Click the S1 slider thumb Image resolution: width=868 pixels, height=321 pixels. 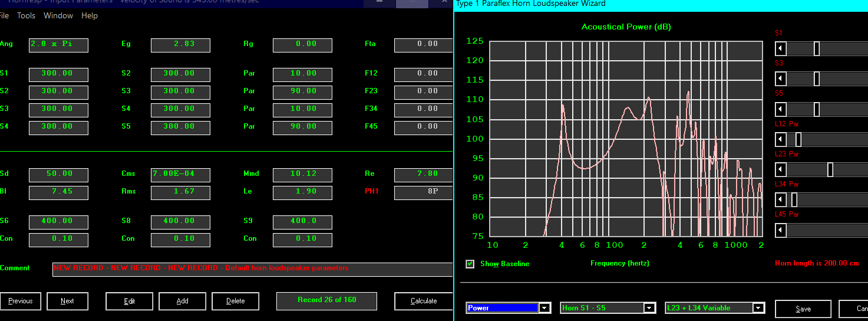coord(817,49)
